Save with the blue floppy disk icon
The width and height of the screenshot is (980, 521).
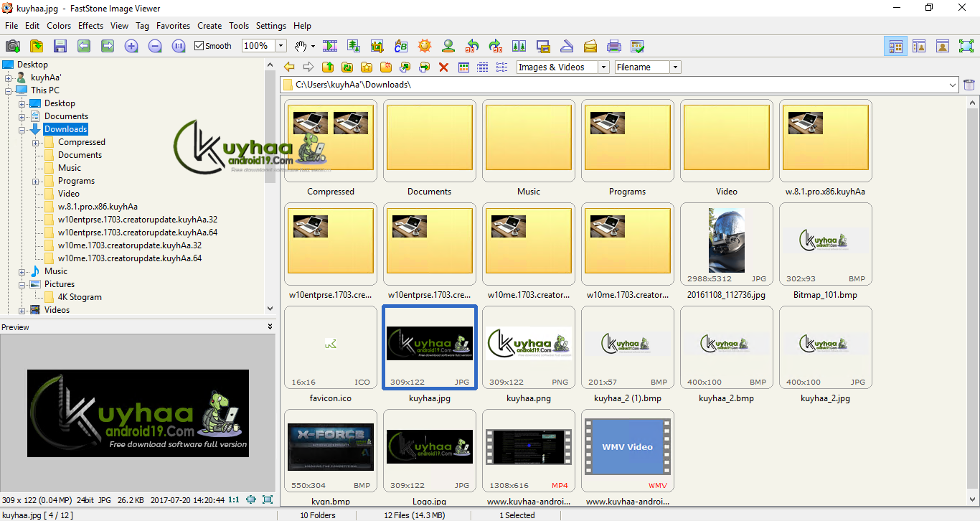(60, 46)
